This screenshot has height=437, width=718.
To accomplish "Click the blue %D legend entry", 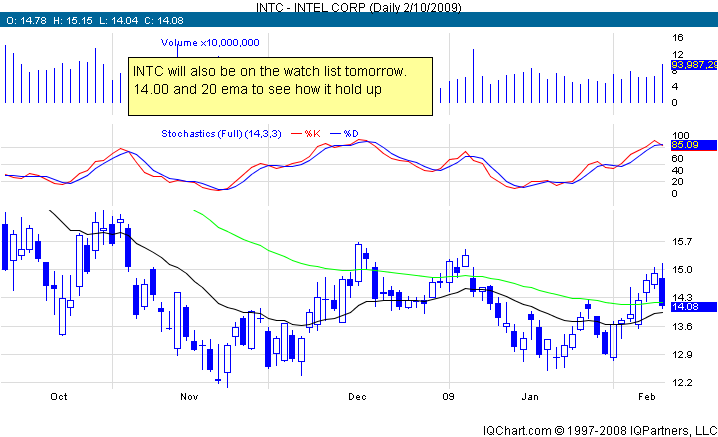I will click(344, 134).
